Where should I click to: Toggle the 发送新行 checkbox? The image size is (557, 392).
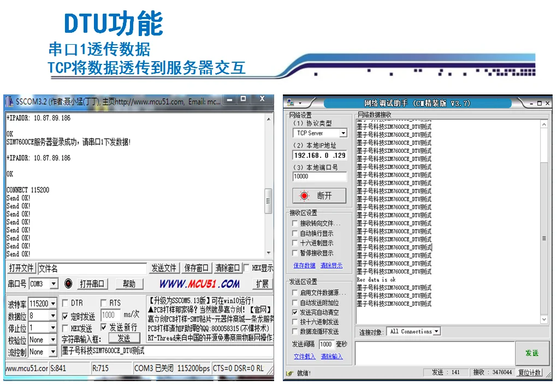(x=103, y=327)
